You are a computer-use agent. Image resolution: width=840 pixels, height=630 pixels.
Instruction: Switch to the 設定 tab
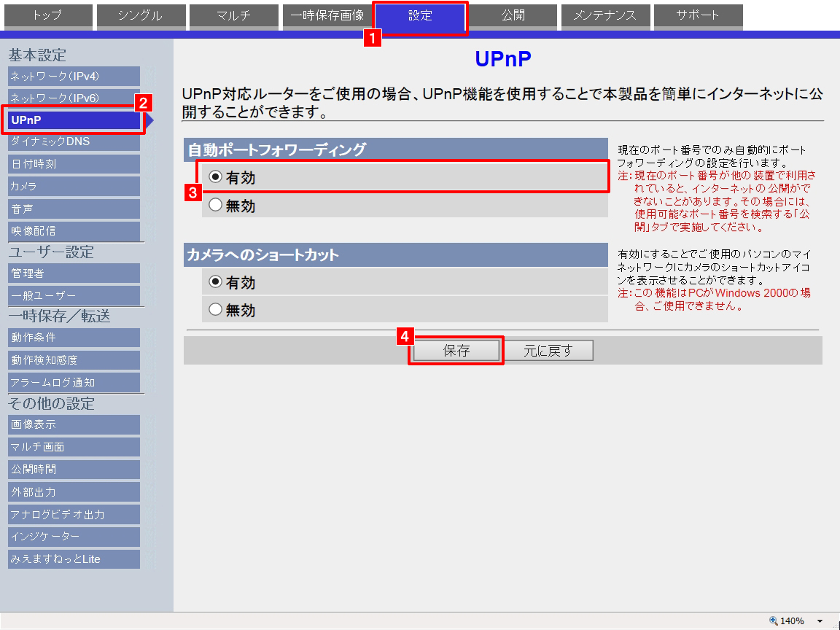420,16
